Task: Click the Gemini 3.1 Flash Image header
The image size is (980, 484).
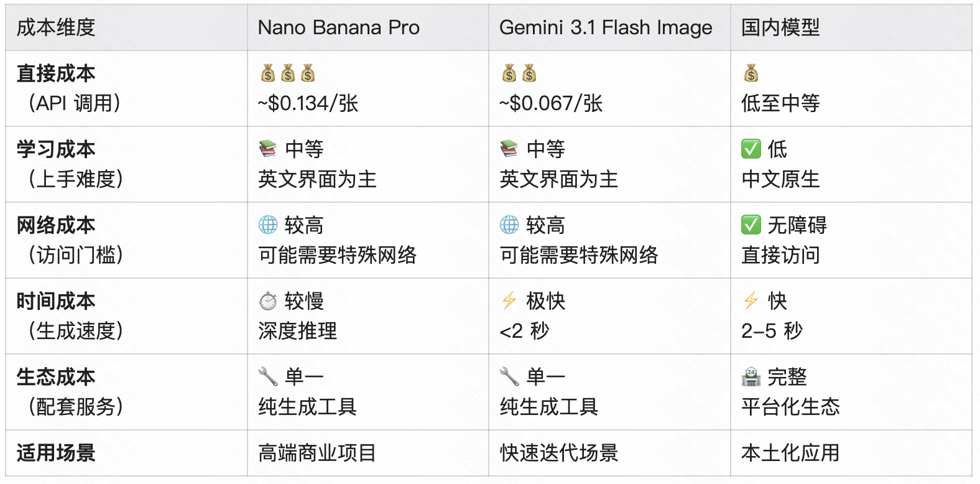Action: 606,27
